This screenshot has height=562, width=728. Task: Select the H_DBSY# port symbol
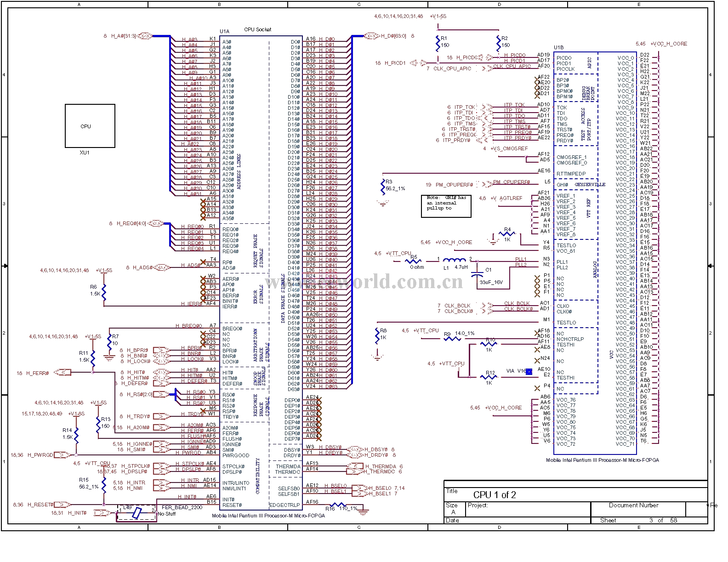pyautogui.click(x=355, y=449)
